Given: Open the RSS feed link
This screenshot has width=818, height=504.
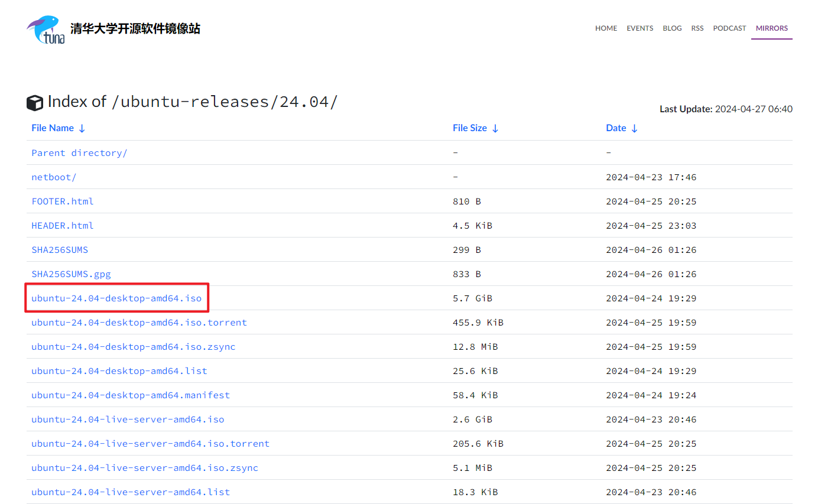Looking at the screenshot, I should click(x=697, y=28).
